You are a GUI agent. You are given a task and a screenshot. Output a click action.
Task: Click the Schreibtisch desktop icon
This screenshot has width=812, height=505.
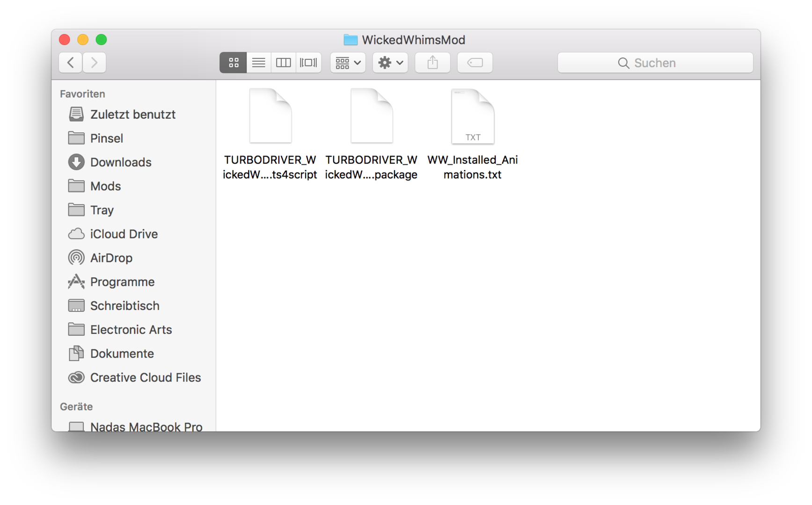(76, 305)
